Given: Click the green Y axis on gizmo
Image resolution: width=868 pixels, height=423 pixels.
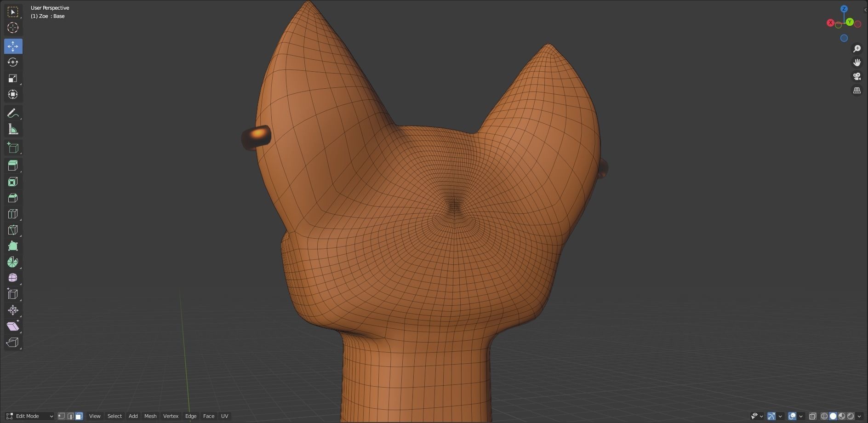Looking at the screenshot, I should (x=850, y=22).
